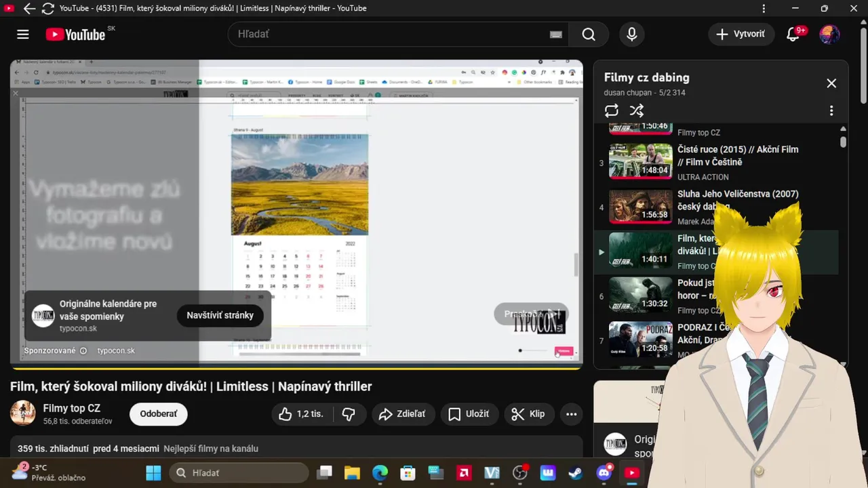
Task: Share the video via Zdieľať
Action: pos(403,414)
